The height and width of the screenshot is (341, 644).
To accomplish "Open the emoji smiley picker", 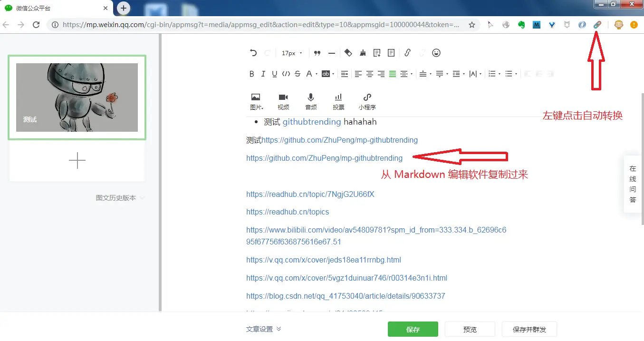I will point(436,53).
